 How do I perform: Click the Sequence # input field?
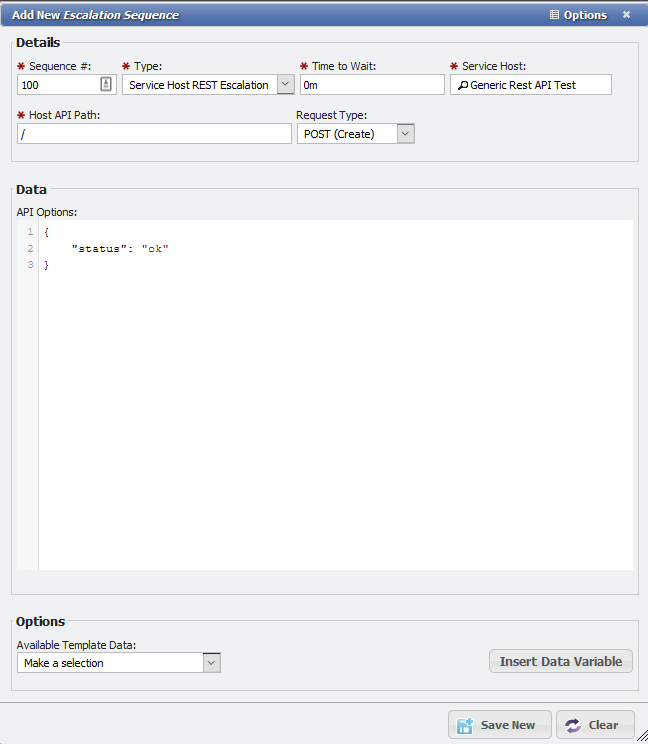(57, 85)
